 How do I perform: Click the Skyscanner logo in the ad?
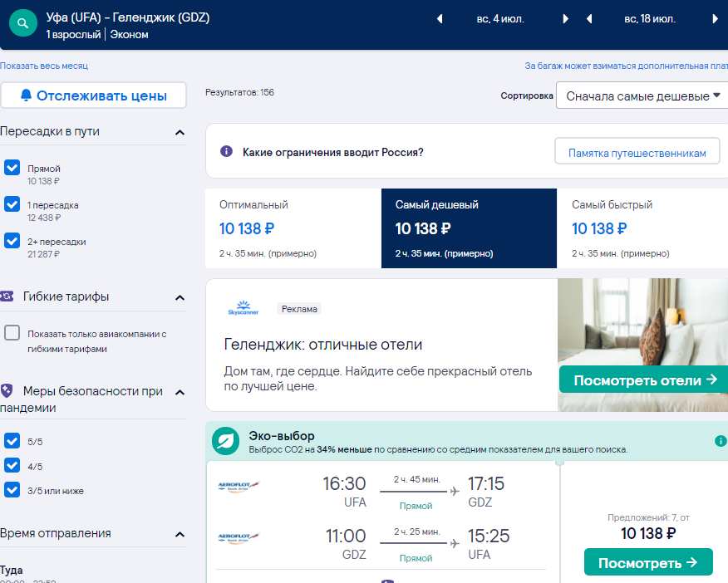coord(243,308)
